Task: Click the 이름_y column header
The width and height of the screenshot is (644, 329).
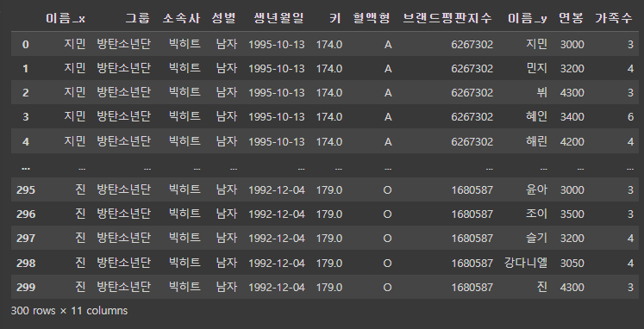Action: coord(528,18)
